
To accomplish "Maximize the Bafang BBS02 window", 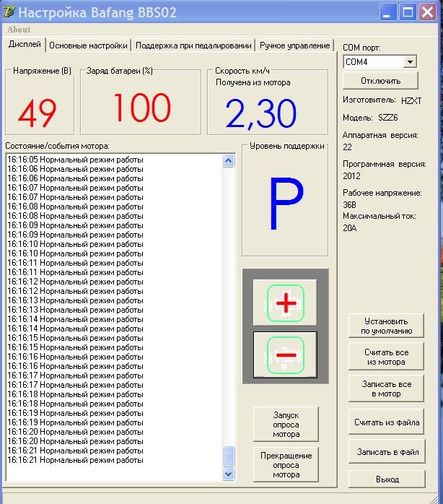I will coord(408,12).
